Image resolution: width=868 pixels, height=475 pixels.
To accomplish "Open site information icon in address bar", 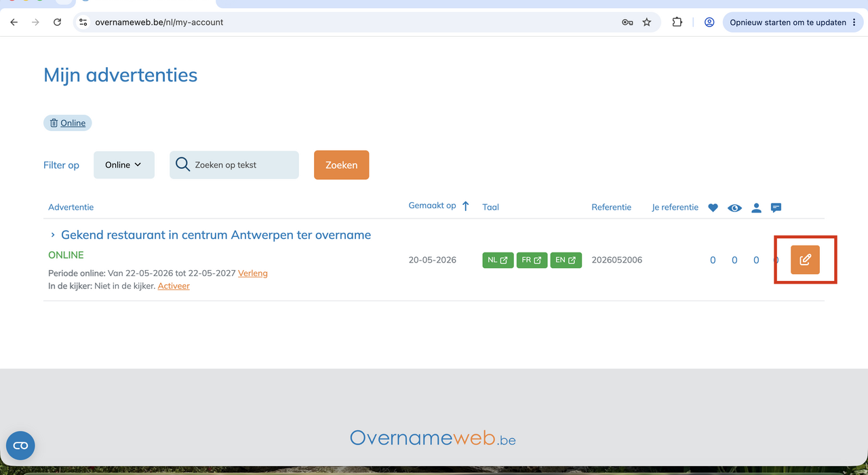I will 83,22.
